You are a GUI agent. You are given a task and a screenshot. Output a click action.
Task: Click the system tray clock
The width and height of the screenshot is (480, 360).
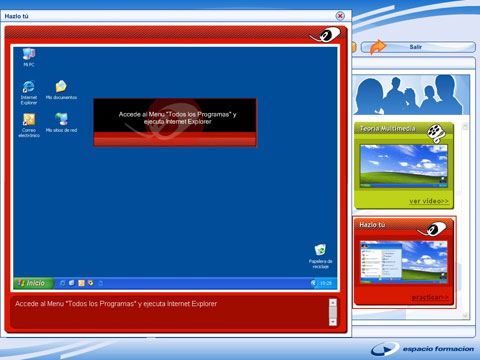click(x=326, y=283)
